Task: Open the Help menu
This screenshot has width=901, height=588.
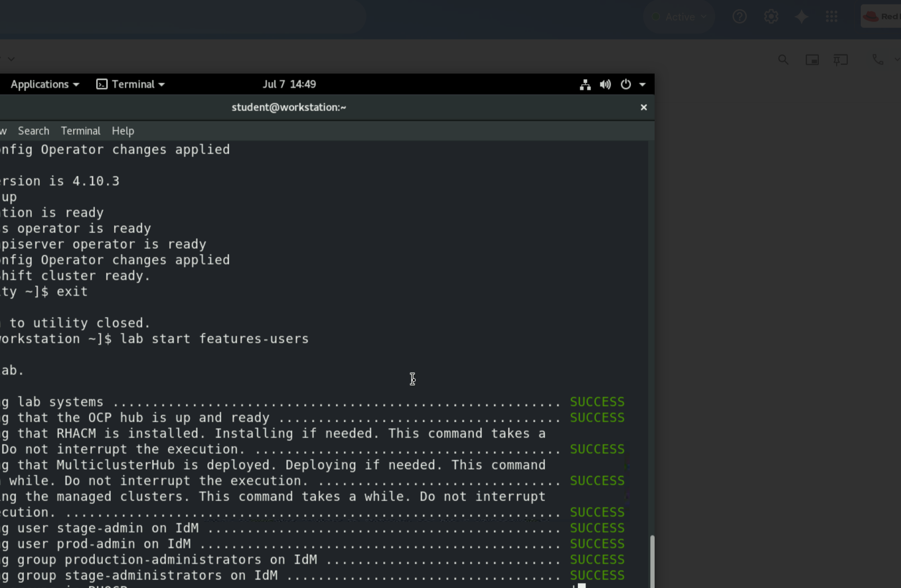Action: tap(123, 131)
